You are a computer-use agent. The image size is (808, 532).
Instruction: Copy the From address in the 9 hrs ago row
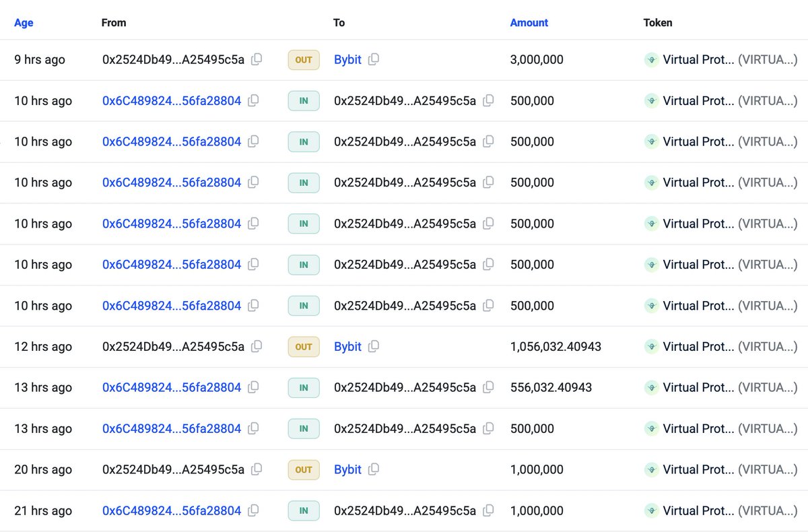coord(257,59)
